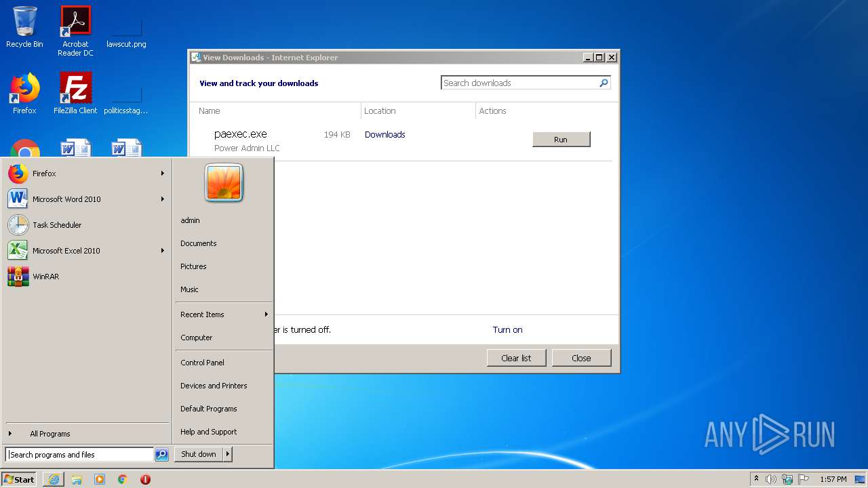Open Devices and Printers

coord(224,386)
